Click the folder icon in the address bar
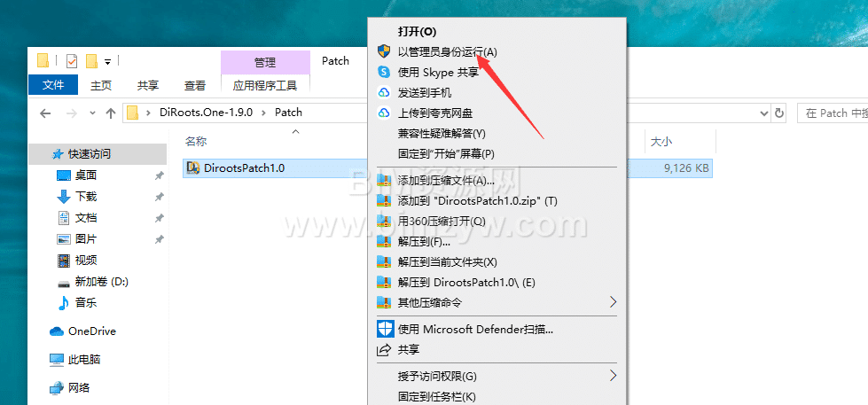This screenshot has height=405, width=868. click(x=132, y=113)
